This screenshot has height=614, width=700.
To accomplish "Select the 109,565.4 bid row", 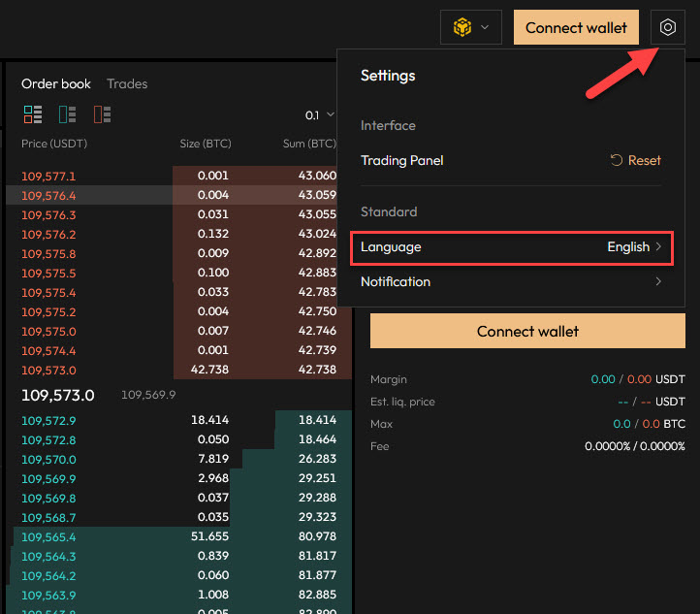I will tap(175, 536).
